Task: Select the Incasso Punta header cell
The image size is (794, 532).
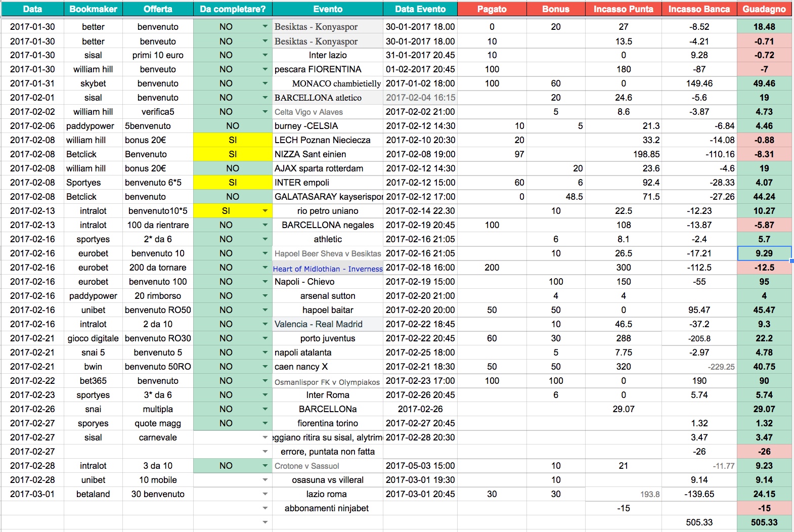Action: [x=623, y=9]
